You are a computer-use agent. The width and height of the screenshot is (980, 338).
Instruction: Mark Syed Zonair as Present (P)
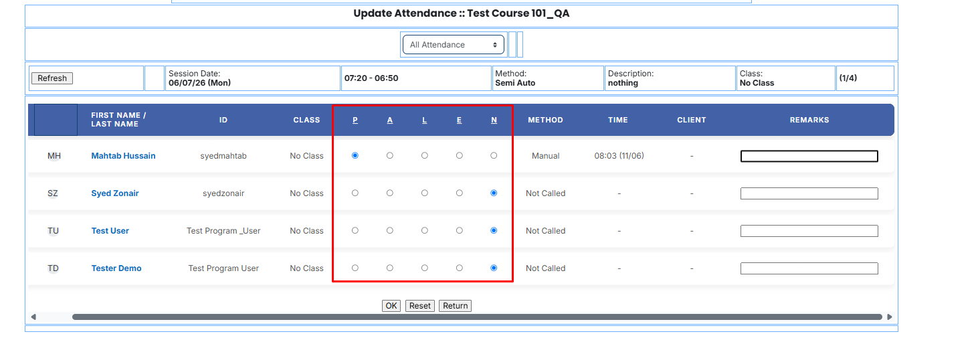pos(355,193)
